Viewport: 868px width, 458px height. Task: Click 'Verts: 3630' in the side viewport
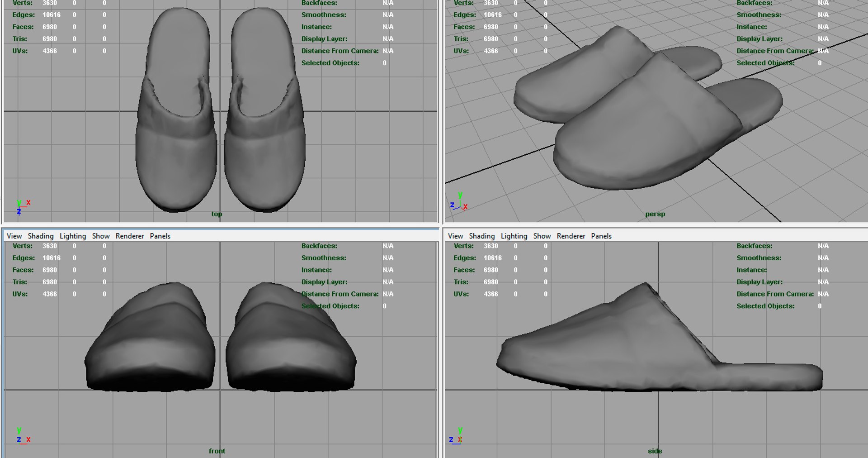[476, 246]
